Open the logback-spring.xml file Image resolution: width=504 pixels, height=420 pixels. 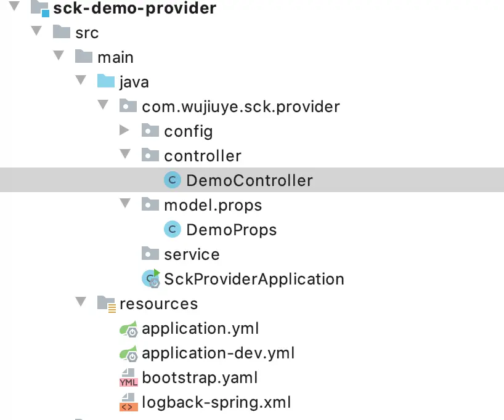click(x=216, y=403)
